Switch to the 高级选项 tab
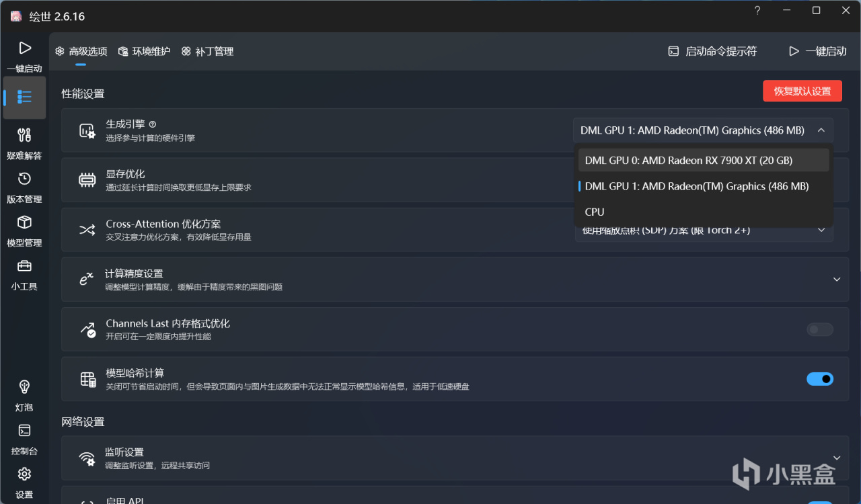Image resolution: width=861 pixels, height=504 pixels. tap(81, 51)
